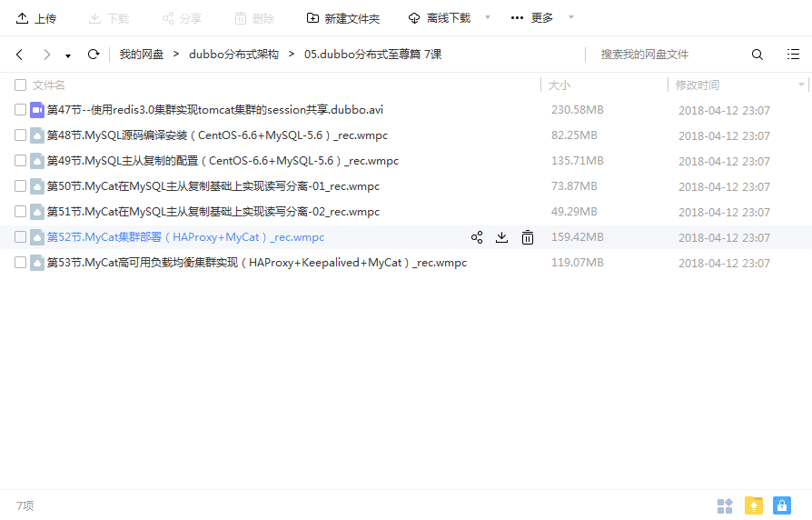Open the 修改时间 sort dropdown arrow

tap(801, 85)
